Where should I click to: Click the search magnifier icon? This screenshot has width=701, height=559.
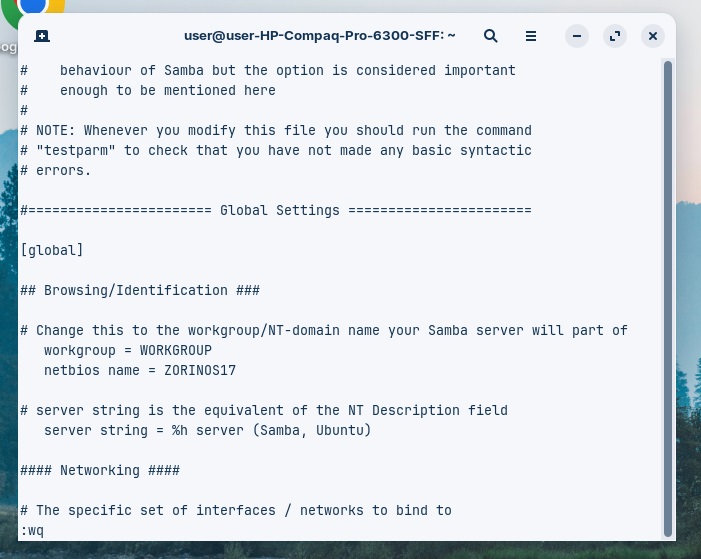tap(491, 36)
